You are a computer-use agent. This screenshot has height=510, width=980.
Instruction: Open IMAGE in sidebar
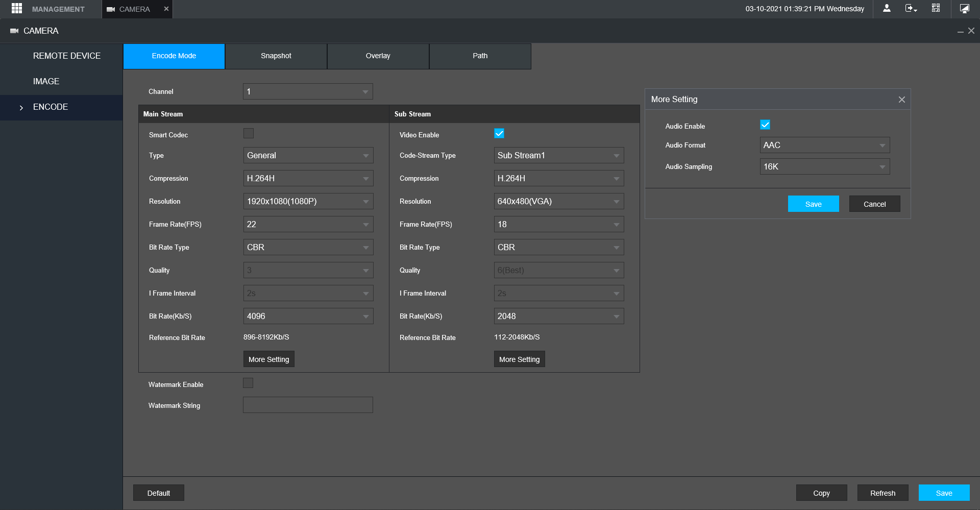(x=61, y=82)
